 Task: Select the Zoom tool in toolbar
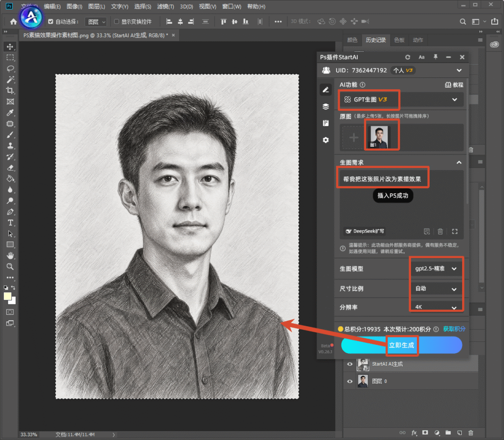10,267
